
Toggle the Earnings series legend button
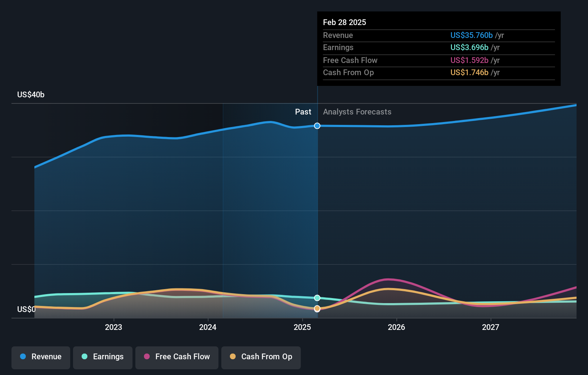coord(103,357)
